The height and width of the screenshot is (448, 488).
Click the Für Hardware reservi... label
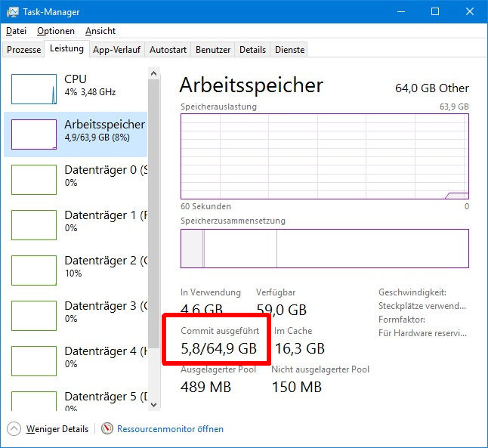[x=422, y=333]
